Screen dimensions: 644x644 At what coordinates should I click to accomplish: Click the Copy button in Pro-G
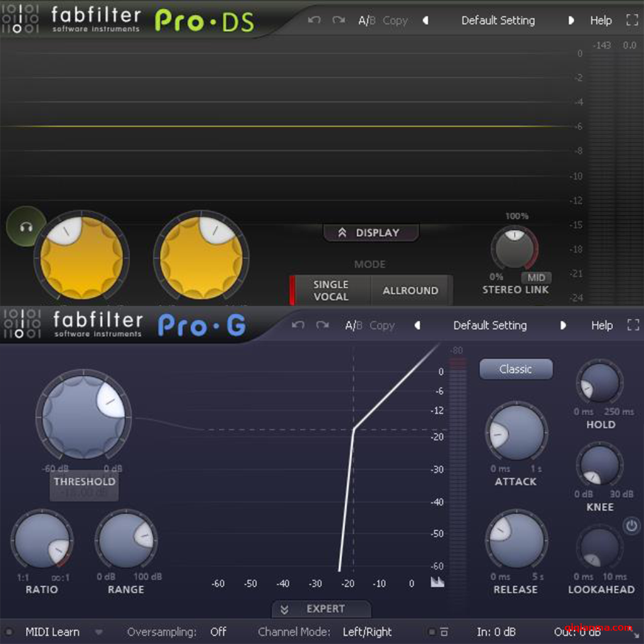coord(382,325)
